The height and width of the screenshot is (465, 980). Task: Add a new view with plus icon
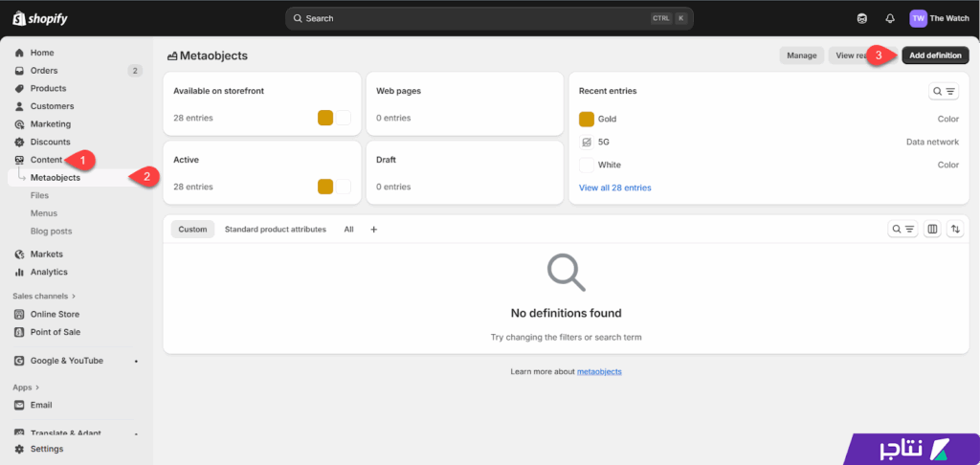click(x=374, y=230)
